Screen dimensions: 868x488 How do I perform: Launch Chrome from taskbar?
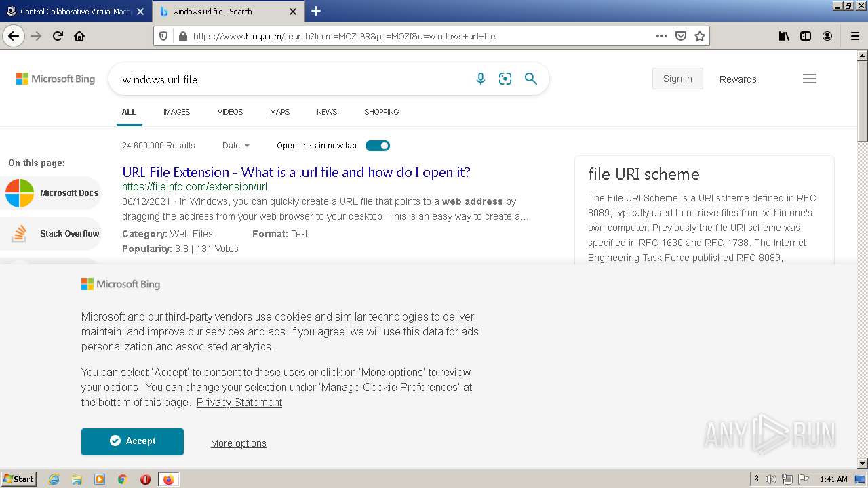[x=123, y=479]
